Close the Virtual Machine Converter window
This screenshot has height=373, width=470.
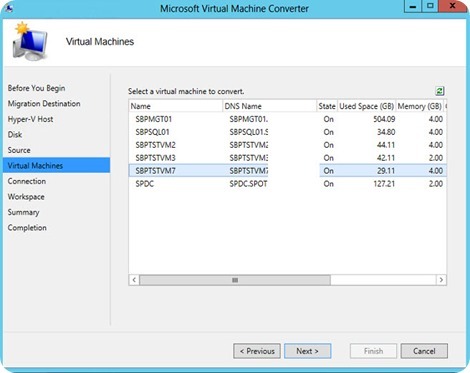pyautogui.click(x=452, y=6)
